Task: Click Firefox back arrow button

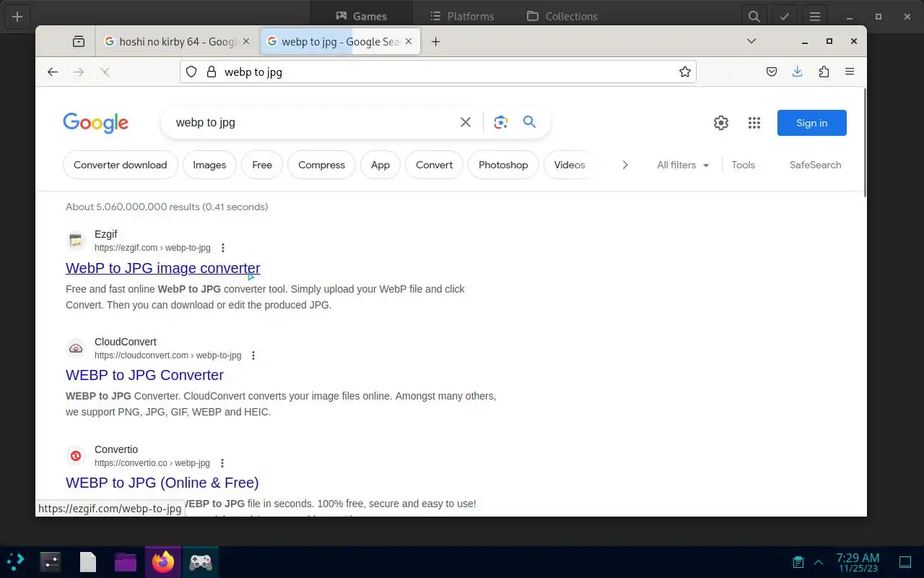Action: point(53,72)
